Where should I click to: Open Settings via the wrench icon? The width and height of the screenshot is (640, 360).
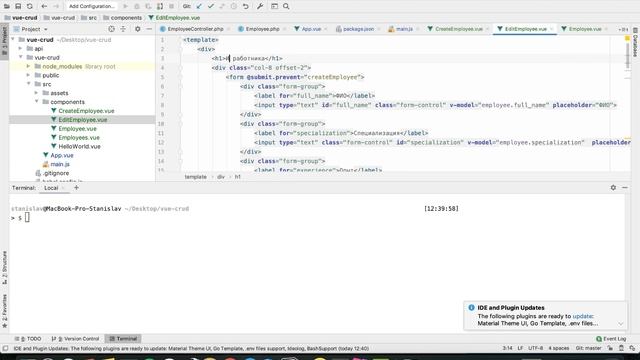(260, 6)
